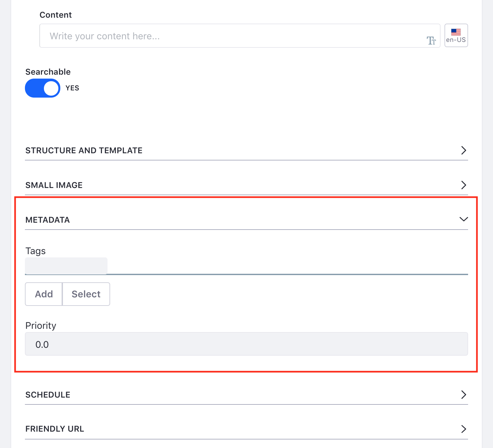Toggle the Searchable switch off
Viewport: 493px width, 448px height.
pyautogui.click(x=43, y=88)
